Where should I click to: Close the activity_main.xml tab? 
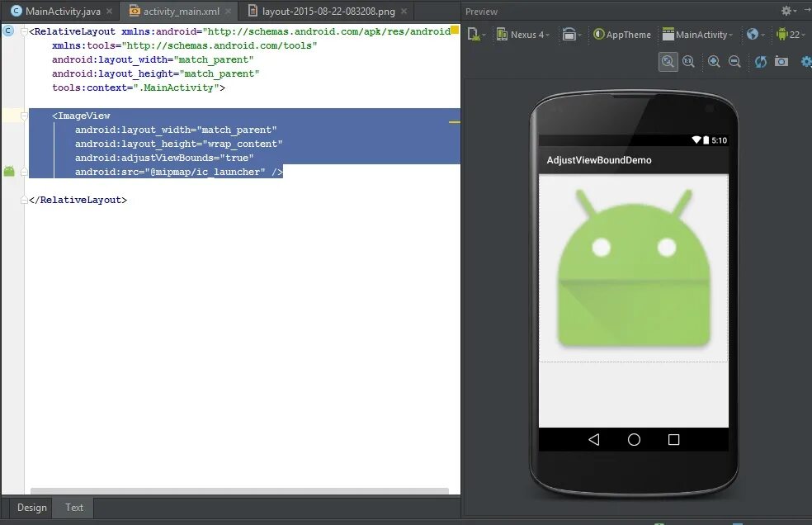tap(228, 11)
